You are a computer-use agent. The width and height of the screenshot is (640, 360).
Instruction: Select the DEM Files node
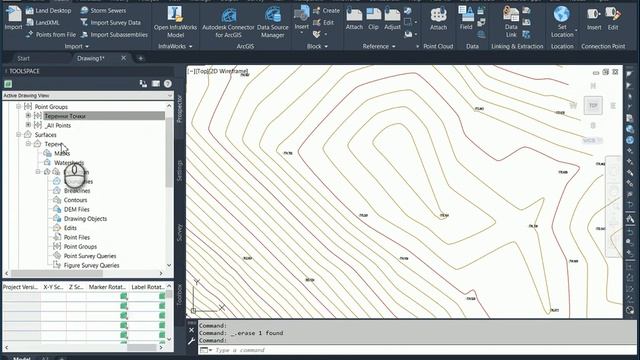76,209
